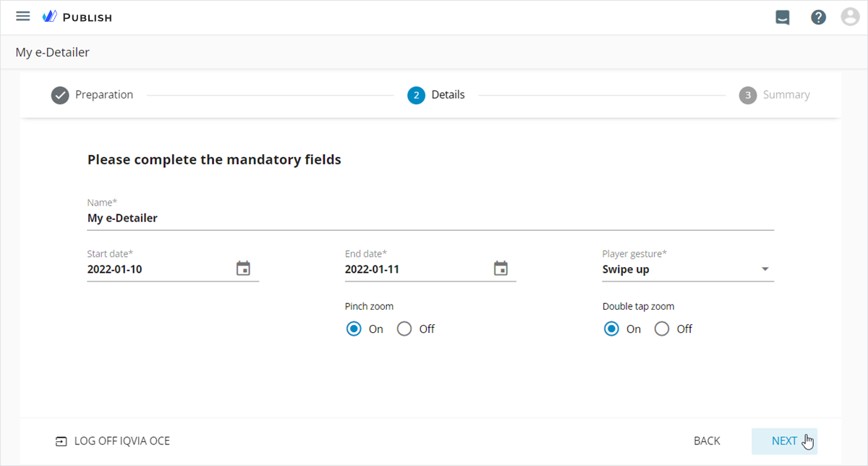Click the NEXT button

pos(784,441)
